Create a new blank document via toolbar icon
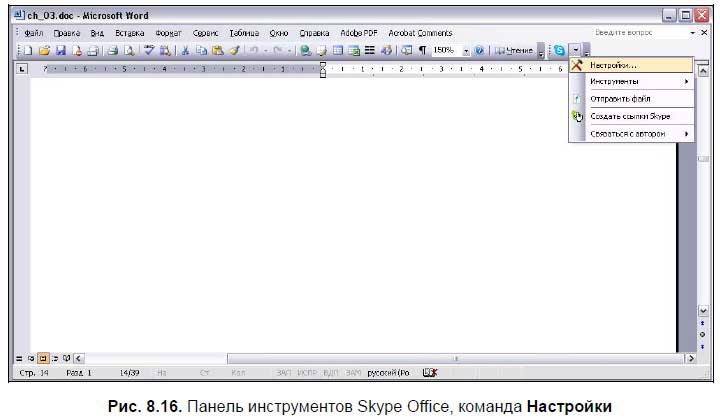 coord(30,50)
